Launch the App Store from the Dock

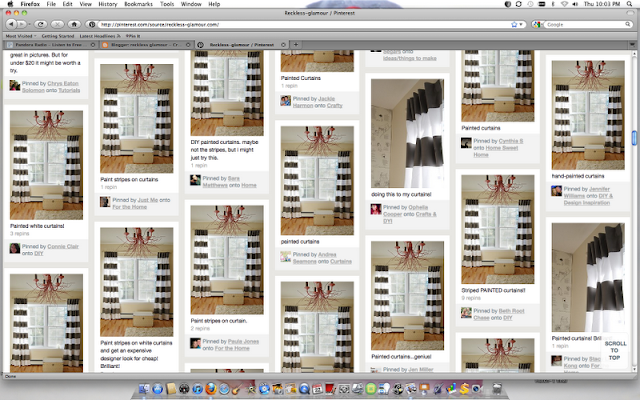click(158, 389)
